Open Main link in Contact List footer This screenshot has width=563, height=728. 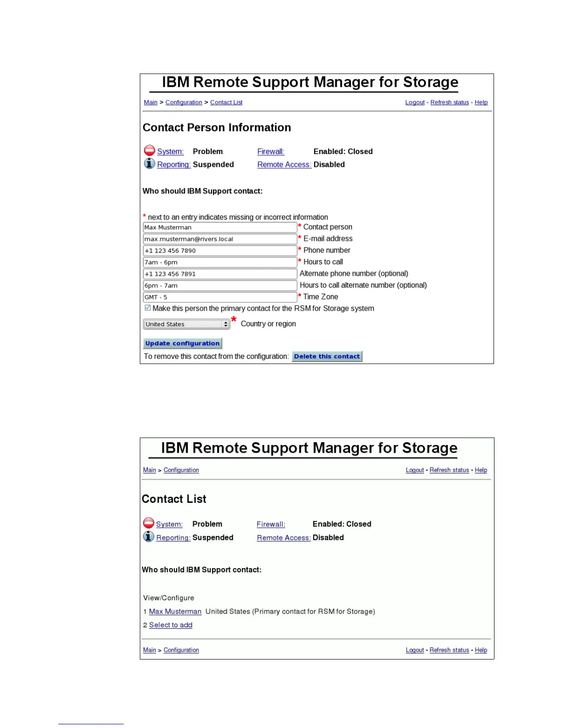tap(149, 650)
